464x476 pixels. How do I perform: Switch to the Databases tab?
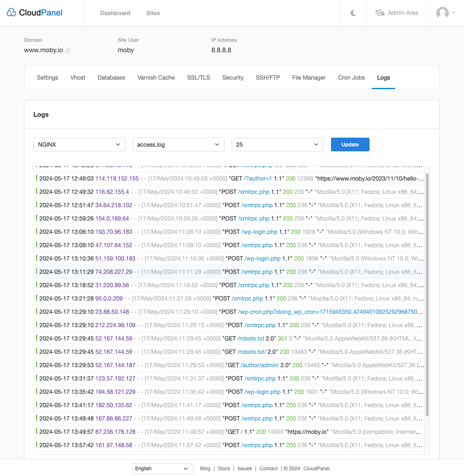(x=111, y=77)
